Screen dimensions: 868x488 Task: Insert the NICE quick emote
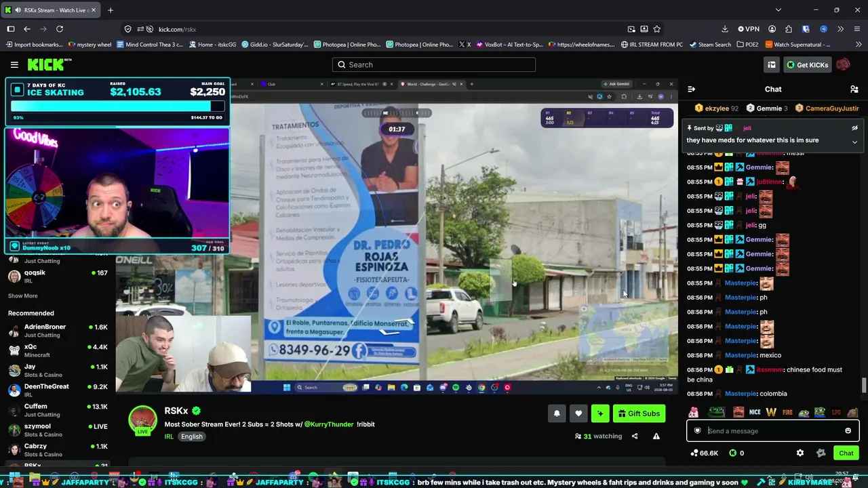[x=755, y=412]
